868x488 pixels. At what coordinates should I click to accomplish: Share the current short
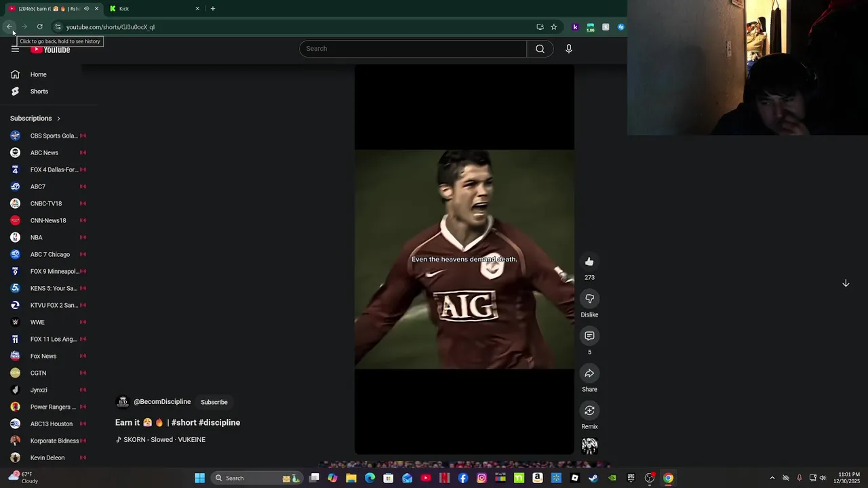(589, 373)
